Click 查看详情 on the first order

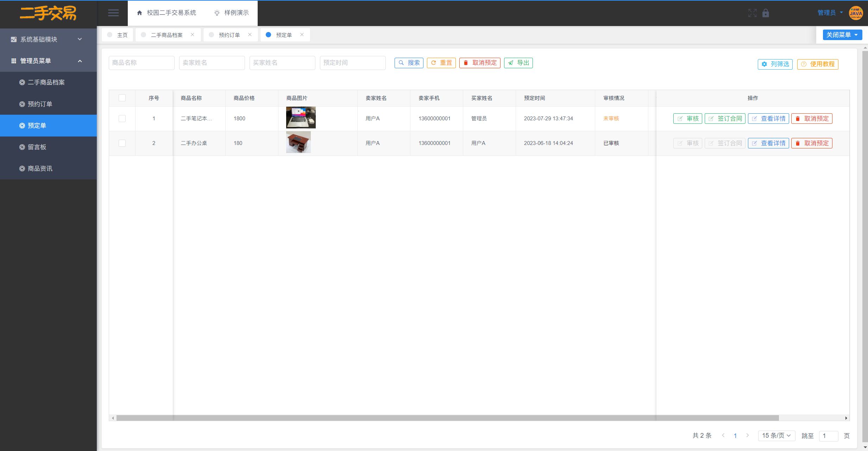coord(768,119)
